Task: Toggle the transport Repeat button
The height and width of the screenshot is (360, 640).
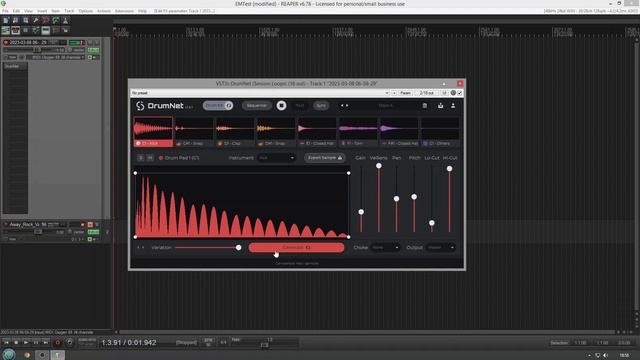Action: [69, 343]
